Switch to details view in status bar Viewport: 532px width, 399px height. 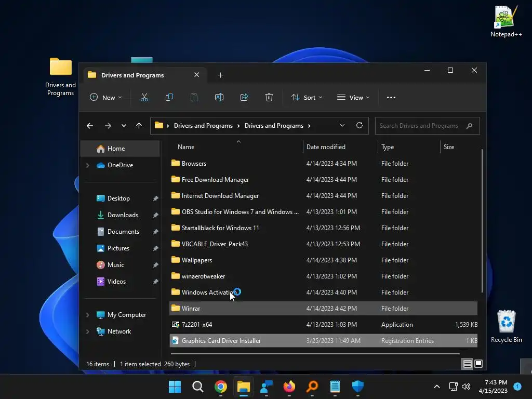pos(467,364)
